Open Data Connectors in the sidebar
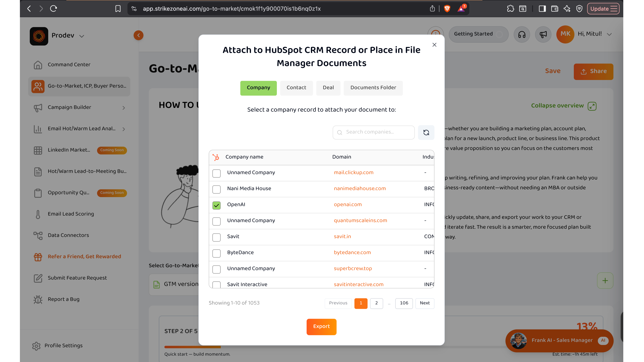 pyautogui.click(x=79, y=235)
